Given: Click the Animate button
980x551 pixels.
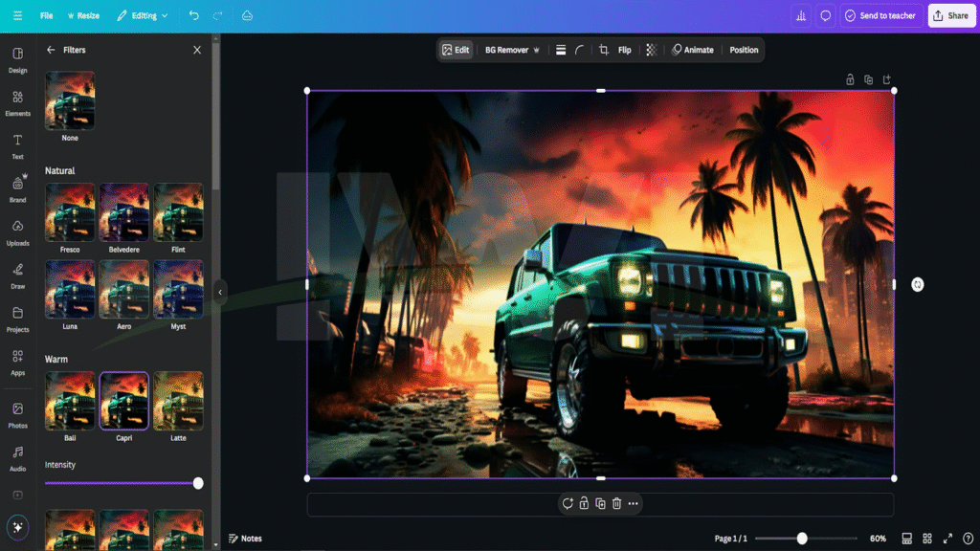Looking at the screenshot, I should tap(693, 50).
